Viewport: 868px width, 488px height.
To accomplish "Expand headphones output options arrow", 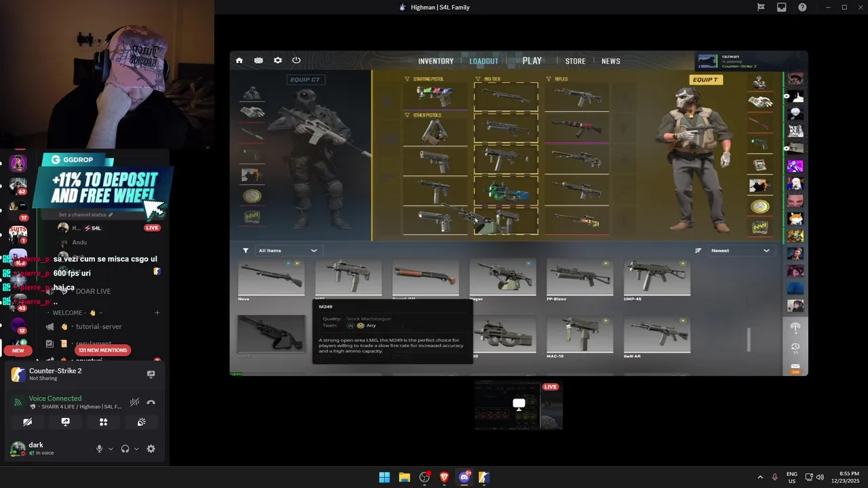I will [x=136, y=449].
